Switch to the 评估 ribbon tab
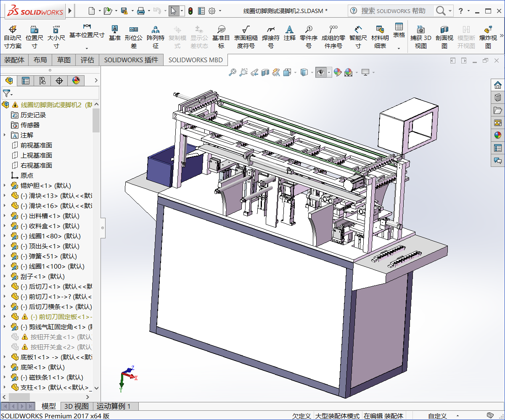The width and height of the screenshot is (505, 420). (x=87, y=60)
